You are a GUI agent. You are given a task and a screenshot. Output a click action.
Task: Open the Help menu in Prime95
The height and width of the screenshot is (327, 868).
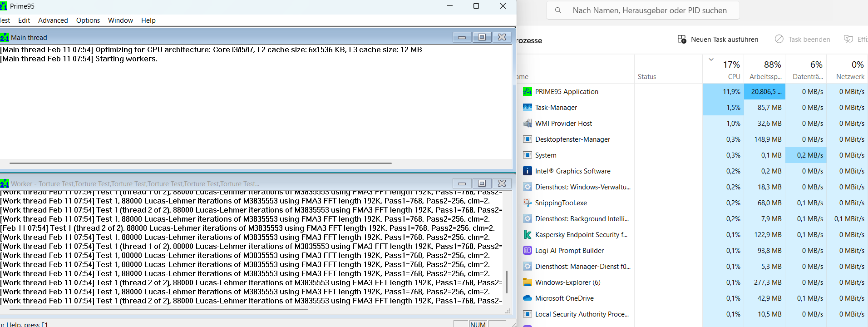148,20
